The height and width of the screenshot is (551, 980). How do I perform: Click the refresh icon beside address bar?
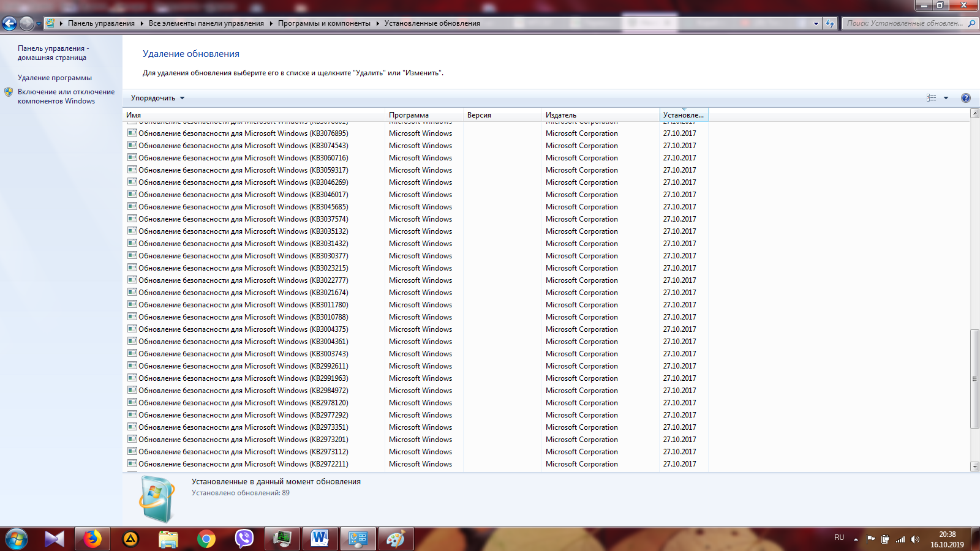[830, 23]
